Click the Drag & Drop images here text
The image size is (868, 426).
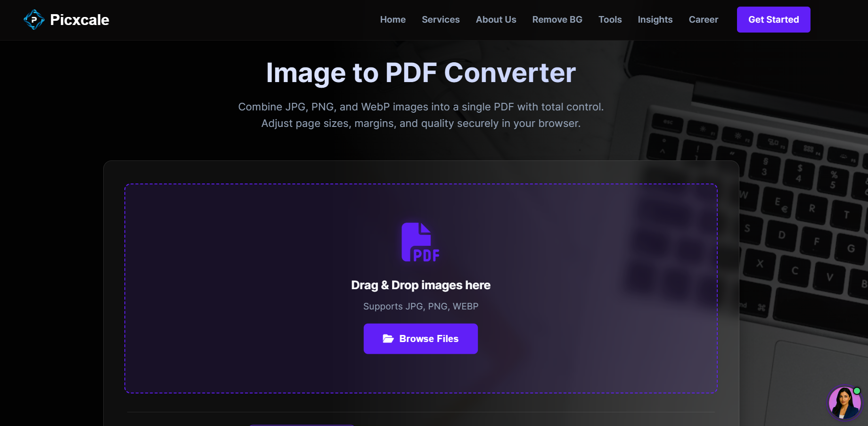point(421,285)
